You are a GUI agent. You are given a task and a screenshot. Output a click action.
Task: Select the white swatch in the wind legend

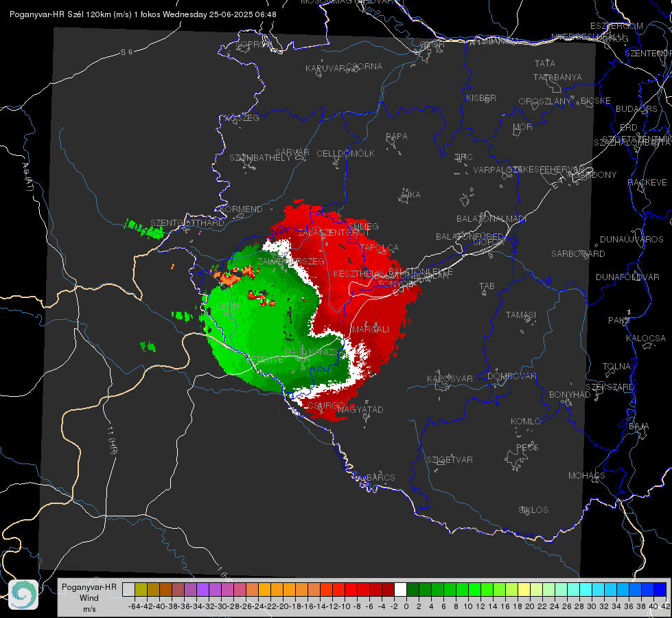click(400, 589)
